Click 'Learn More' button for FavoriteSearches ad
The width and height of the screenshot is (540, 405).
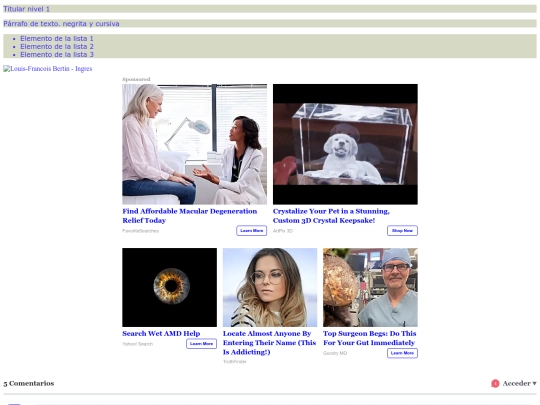click(251, 231)
